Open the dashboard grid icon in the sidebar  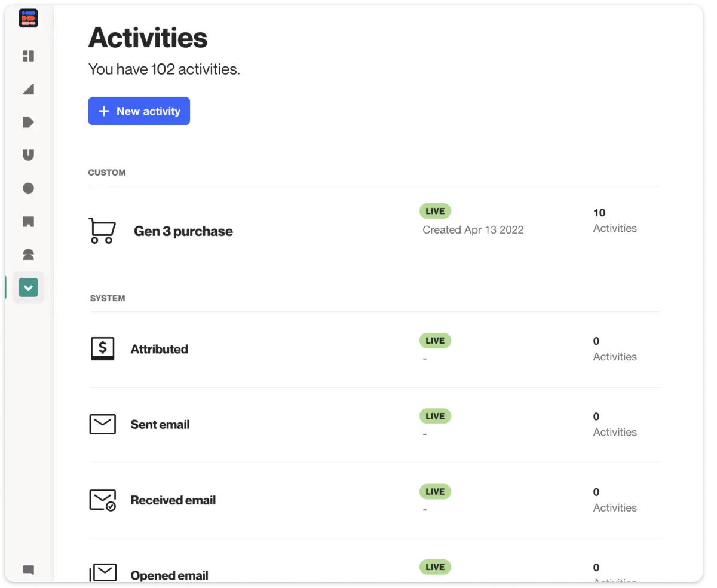coord(28,56)
